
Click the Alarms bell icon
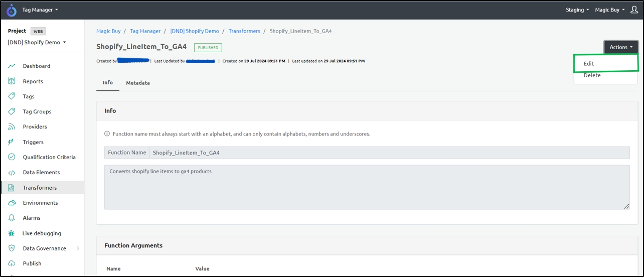(12, 218)
